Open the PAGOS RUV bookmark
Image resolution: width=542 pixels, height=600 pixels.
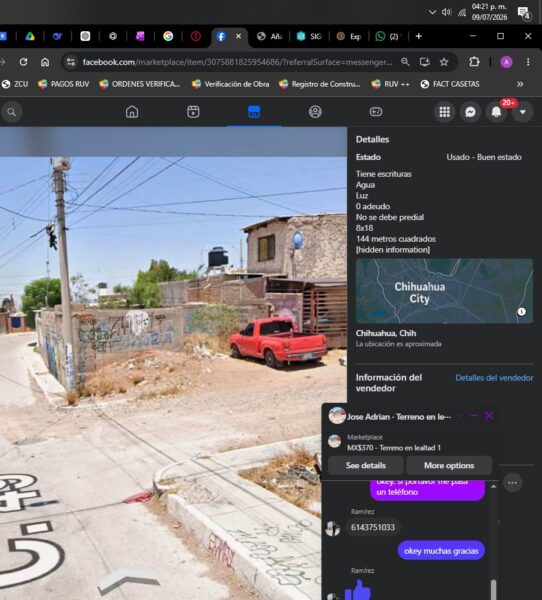tap(64, 84)
